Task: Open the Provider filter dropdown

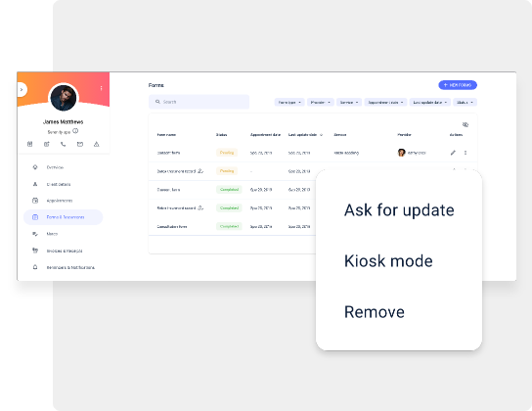Action: coord(321,102)
